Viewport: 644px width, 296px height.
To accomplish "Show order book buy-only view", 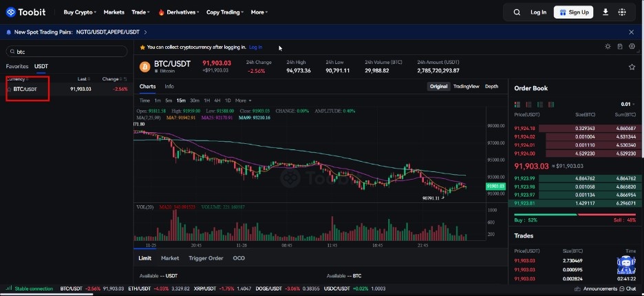I will coord(540,105).
